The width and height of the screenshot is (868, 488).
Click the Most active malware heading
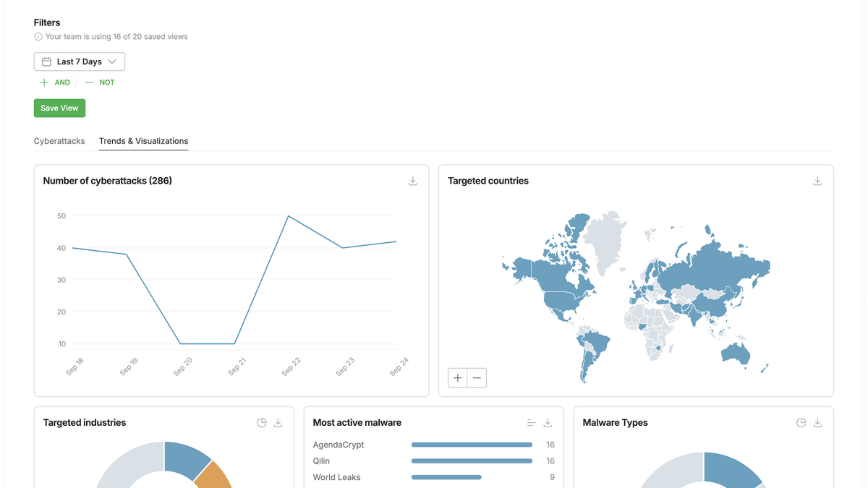pyautogui.click(x=357, y=423)
